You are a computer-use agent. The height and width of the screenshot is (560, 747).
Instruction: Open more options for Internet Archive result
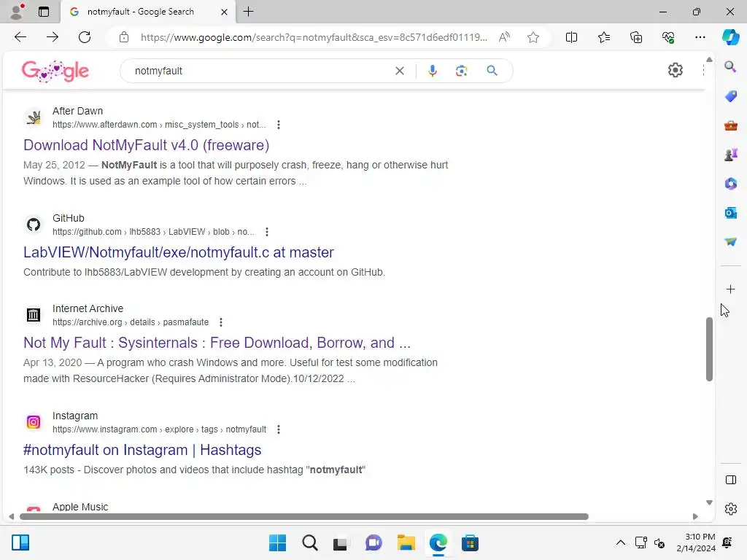tap(220, 322)
